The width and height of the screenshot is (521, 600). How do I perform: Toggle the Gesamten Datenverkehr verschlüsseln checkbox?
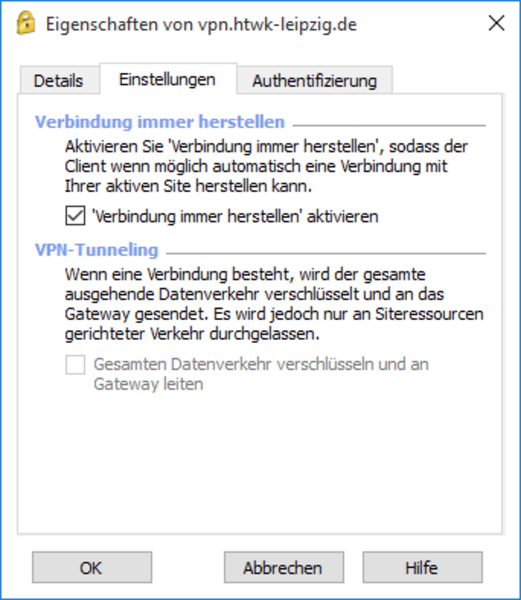click(x=75, y=365)
